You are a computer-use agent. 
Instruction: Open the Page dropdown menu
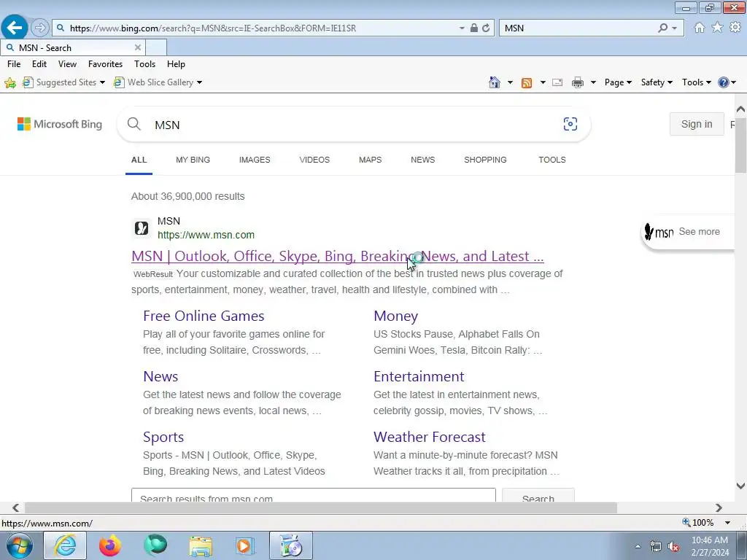618,82
